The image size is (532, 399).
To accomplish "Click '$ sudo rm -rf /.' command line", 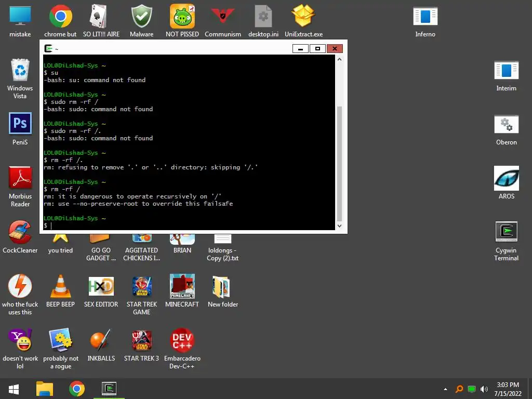I will click(x=72, y=131).
